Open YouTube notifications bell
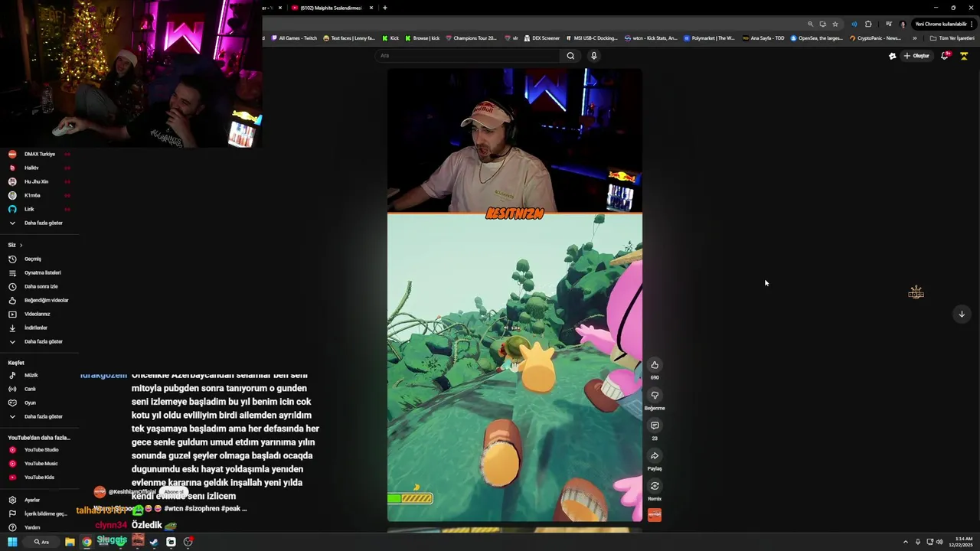 click(x=945, y=56)
